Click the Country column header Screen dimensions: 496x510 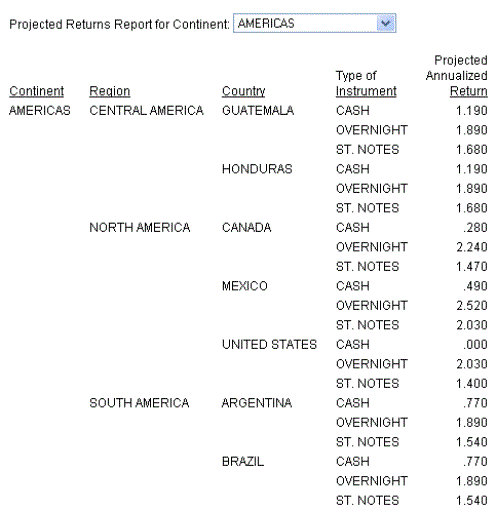(244, 91)
